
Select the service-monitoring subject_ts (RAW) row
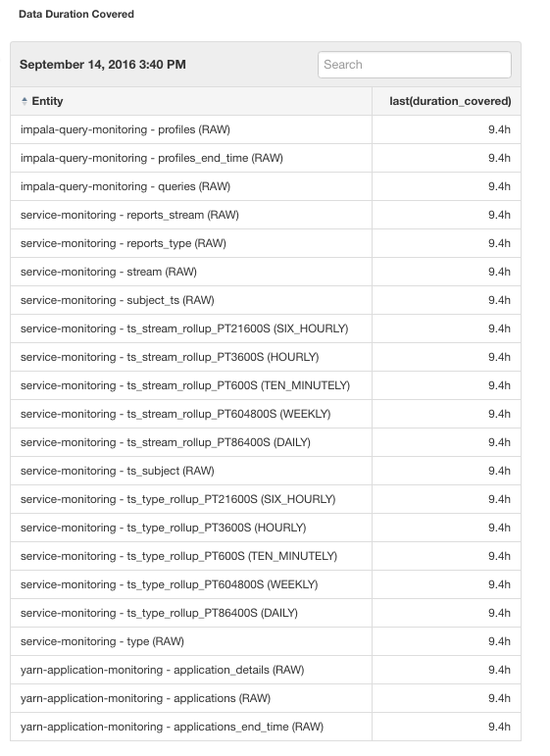[266, 300]
